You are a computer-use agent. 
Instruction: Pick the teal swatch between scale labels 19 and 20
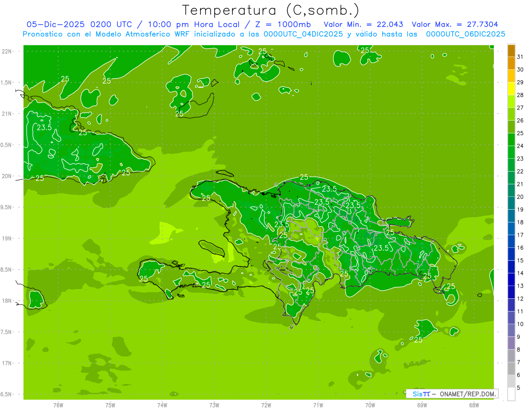tap(511, 203)
